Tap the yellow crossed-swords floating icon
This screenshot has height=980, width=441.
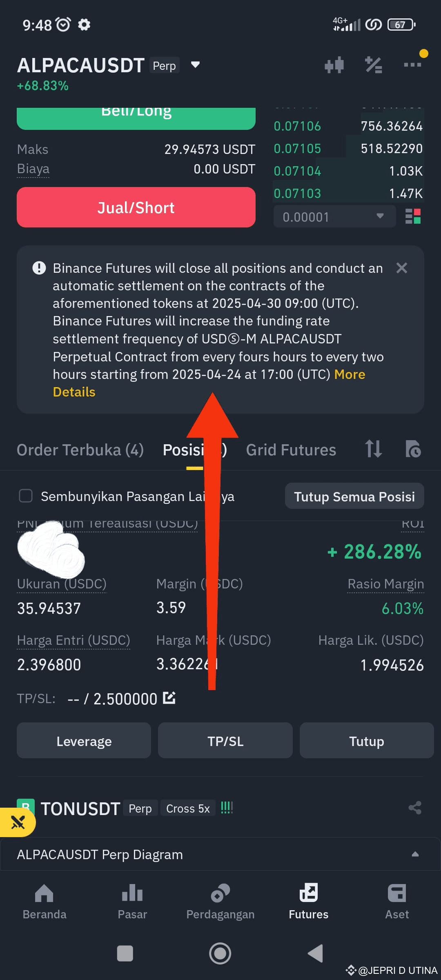click(18, 822)
